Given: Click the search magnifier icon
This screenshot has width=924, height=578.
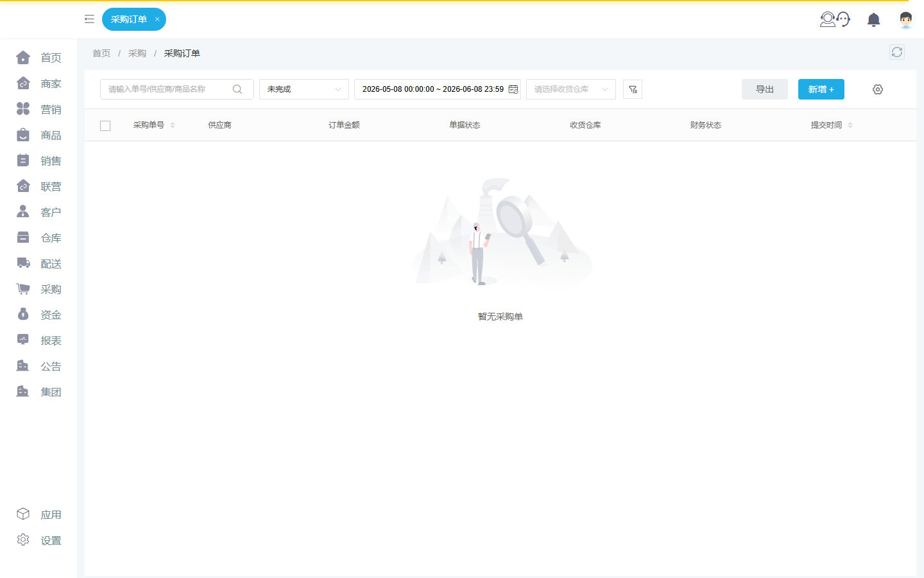Looking at the screenshot, I should [237, 89].
